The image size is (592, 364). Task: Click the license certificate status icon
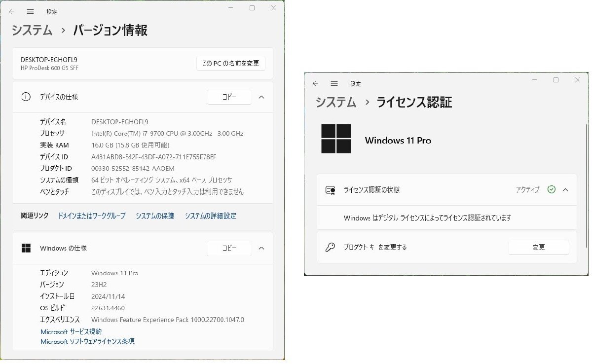click(x=331, y=190)
